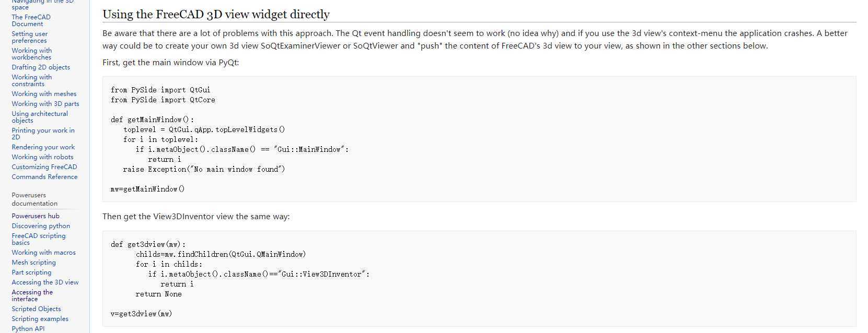The height and width of the screenshot is (333, 868).
Task: Open Scripted Objects page
Action: pos(36,309)
